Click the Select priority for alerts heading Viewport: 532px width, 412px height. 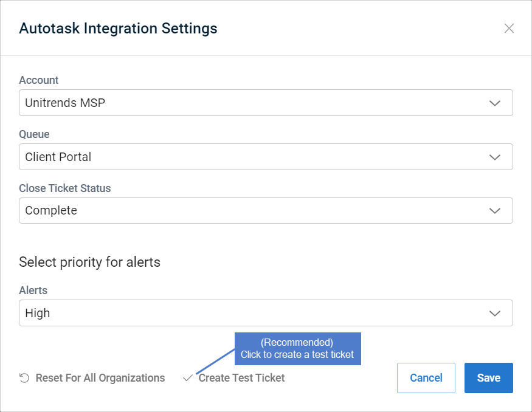89,262
